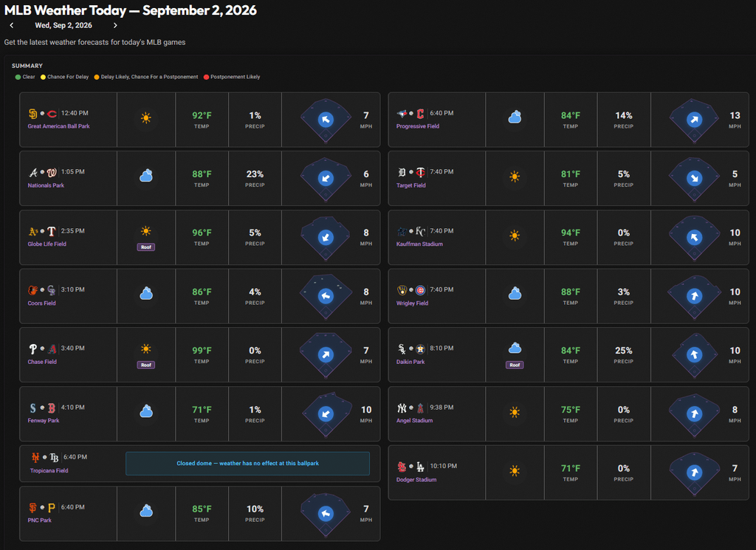The image size is (756, 550).
Task: Click the wind diamond for Progressive Field
Action: coord(694,120)
